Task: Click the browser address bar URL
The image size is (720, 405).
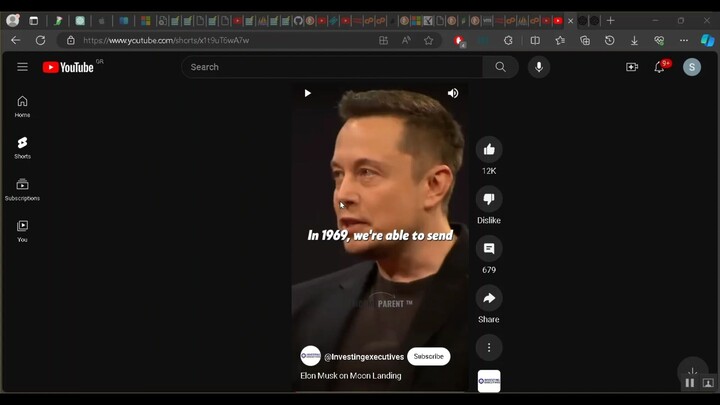Action: 166,40
